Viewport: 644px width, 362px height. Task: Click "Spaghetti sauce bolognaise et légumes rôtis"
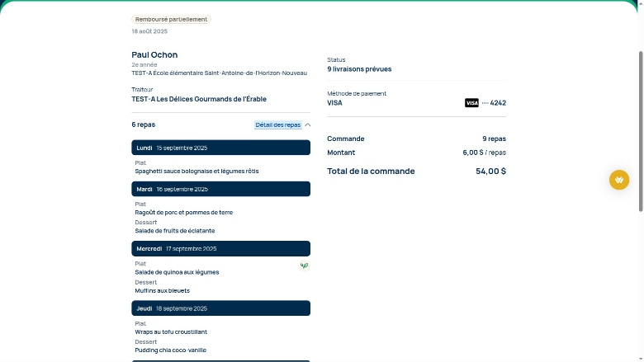click(197, 172)
